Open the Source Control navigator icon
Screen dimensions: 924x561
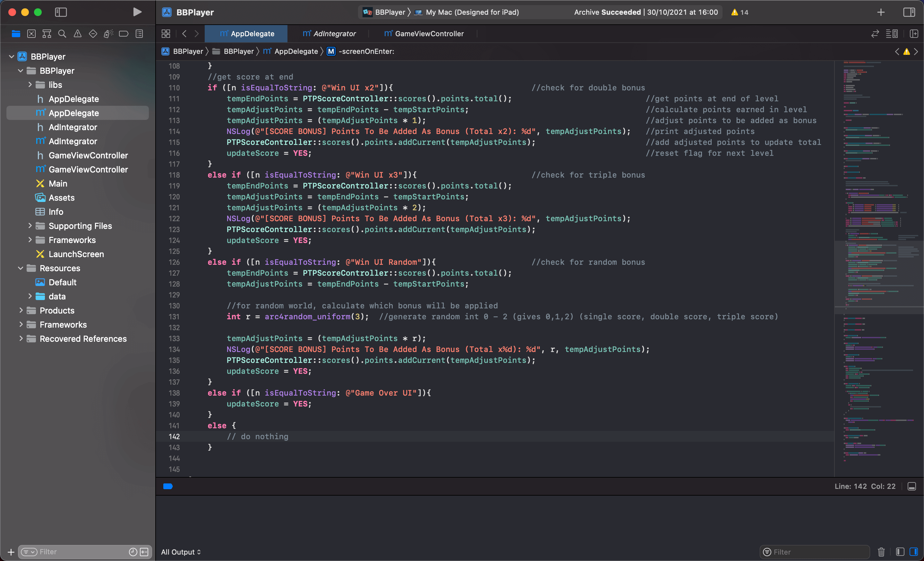31,34
